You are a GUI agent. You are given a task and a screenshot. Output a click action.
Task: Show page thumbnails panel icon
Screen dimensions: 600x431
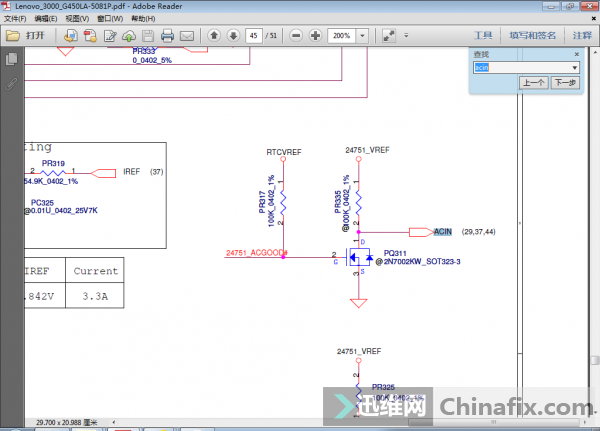click(11, 59)
